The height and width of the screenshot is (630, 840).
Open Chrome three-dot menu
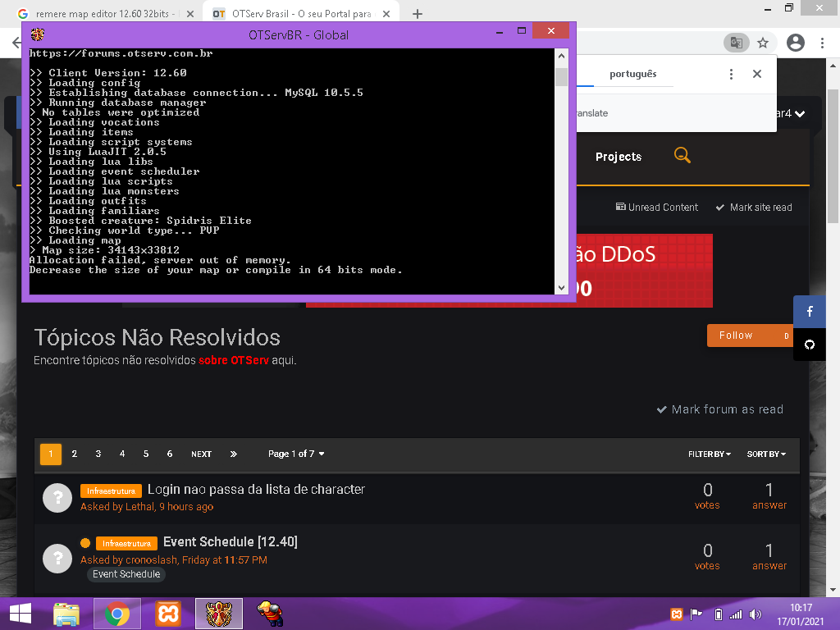click(822, 43)
